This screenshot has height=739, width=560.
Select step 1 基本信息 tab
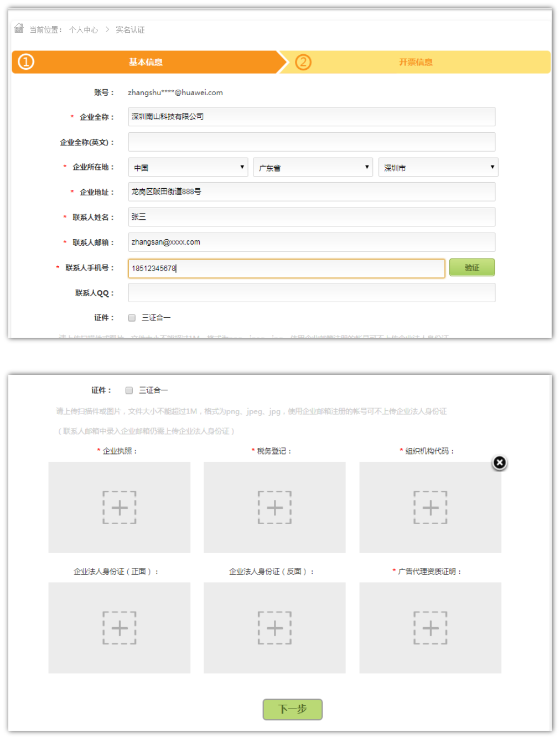pyautogui.click(x=145, y=62)
